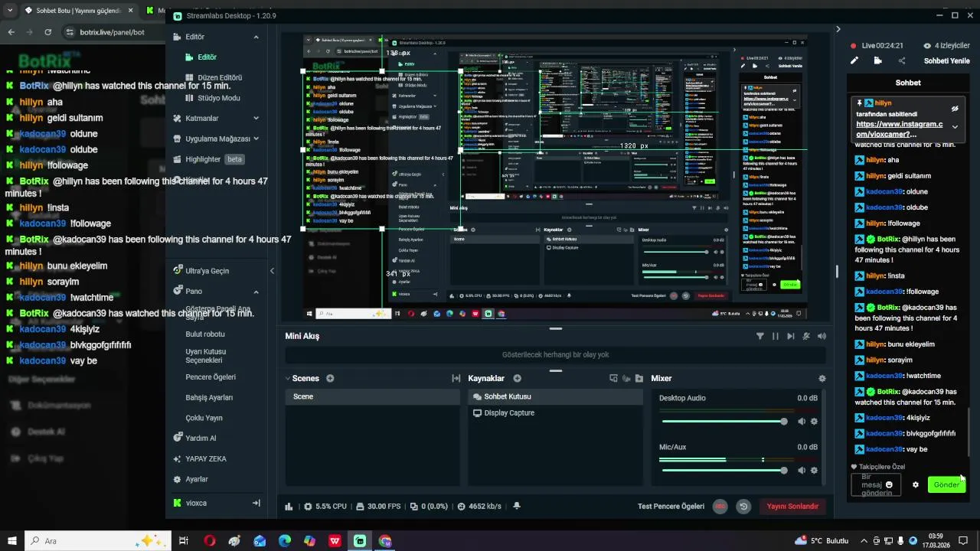The width and height of the screenshot is (980, 551).
Task: Add a new scene with plus icon
Action: click(x=330, y=378)
